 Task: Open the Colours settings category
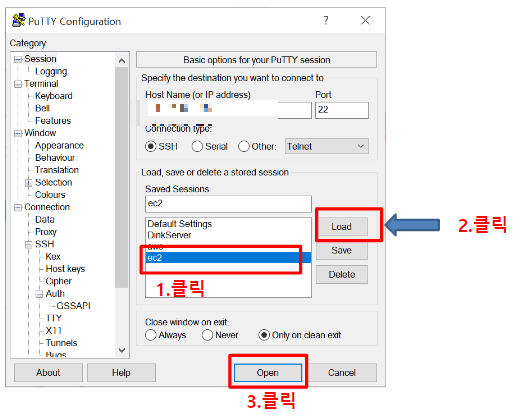click(50, 195)
